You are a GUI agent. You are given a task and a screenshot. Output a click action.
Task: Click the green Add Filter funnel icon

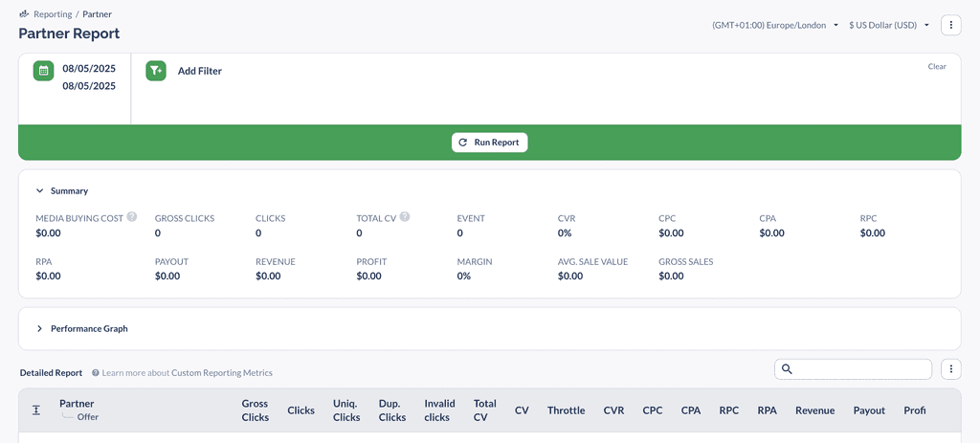coord(156,71)
